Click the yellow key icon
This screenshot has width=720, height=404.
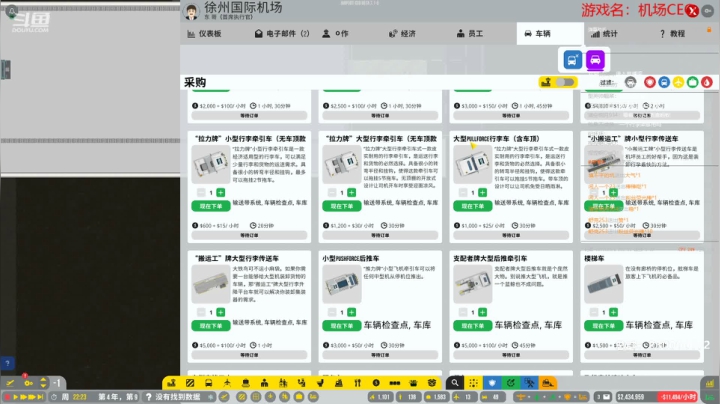[28, 382]
